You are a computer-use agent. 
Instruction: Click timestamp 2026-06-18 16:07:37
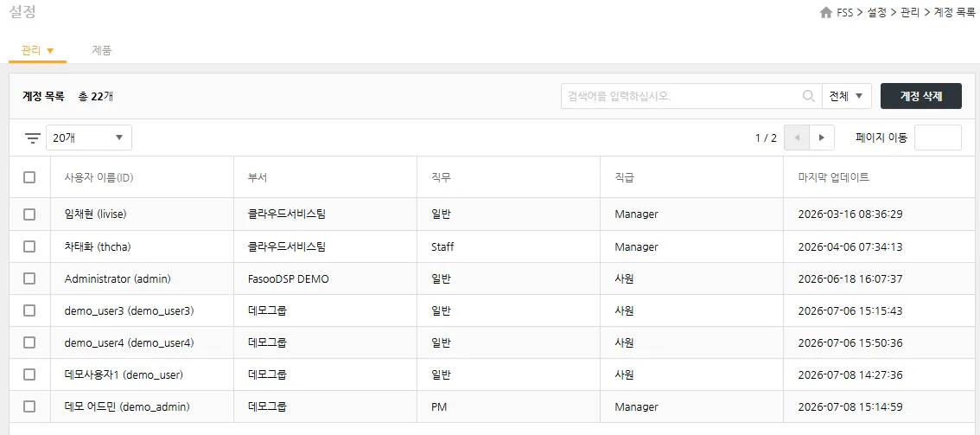[850, 278]
